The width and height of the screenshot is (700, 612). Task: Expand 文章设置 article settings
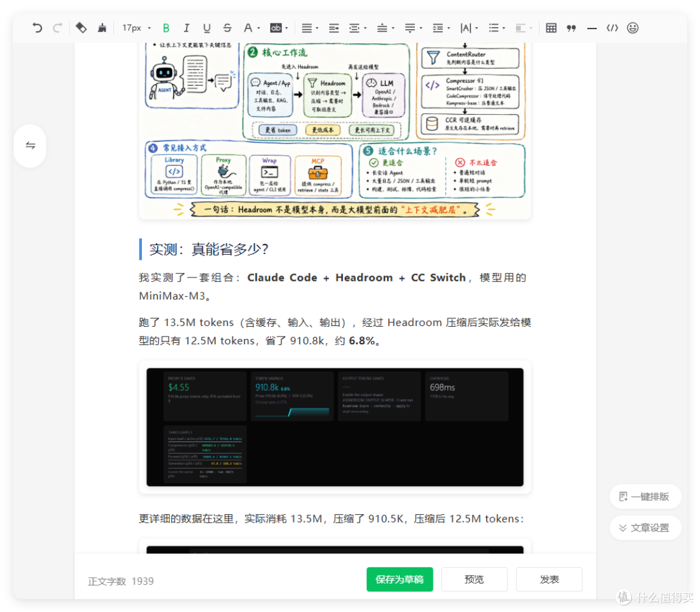click(x=645, y=528)
